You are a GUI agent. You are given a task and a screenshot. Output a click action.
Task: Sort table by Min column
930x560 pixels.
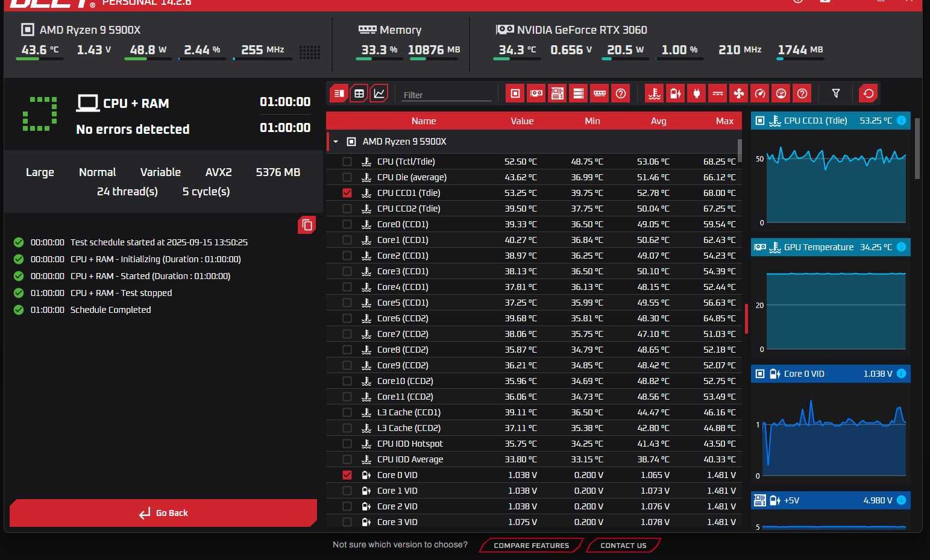pyautogui.click(x=592, y=121)
